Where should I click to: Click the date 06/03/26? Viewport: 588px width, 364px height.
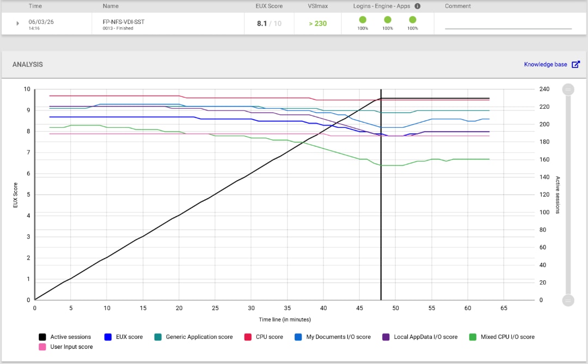coord(41,22)
